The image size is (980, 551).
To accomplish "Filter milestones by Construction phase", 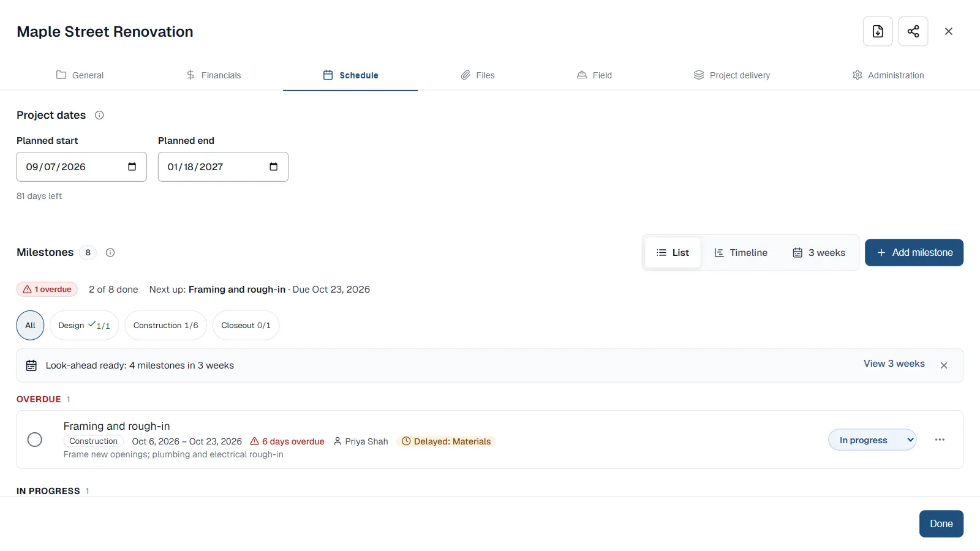I will coord(165,325).
